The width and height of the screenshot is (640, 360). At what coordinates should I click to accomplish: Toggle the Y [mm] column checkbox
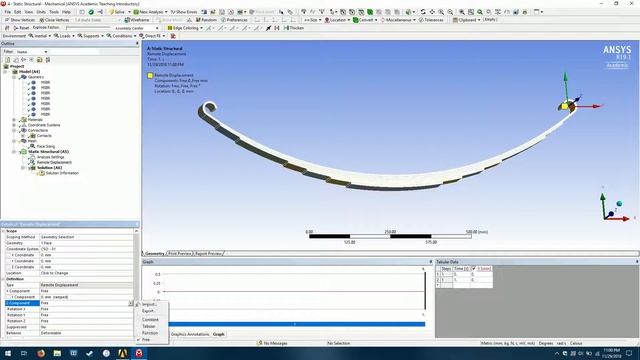(473, 269)
